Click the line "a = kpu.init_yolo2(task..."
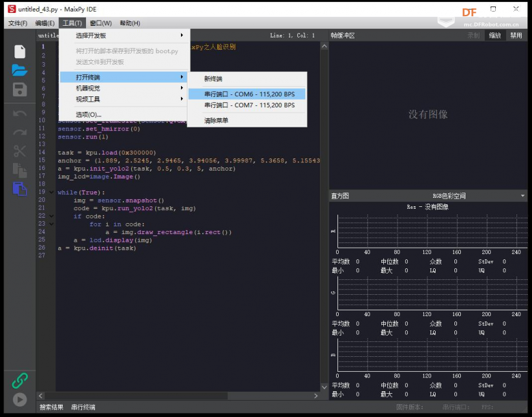This screenshot has height=417, width=532. click(x=146, y=169)
